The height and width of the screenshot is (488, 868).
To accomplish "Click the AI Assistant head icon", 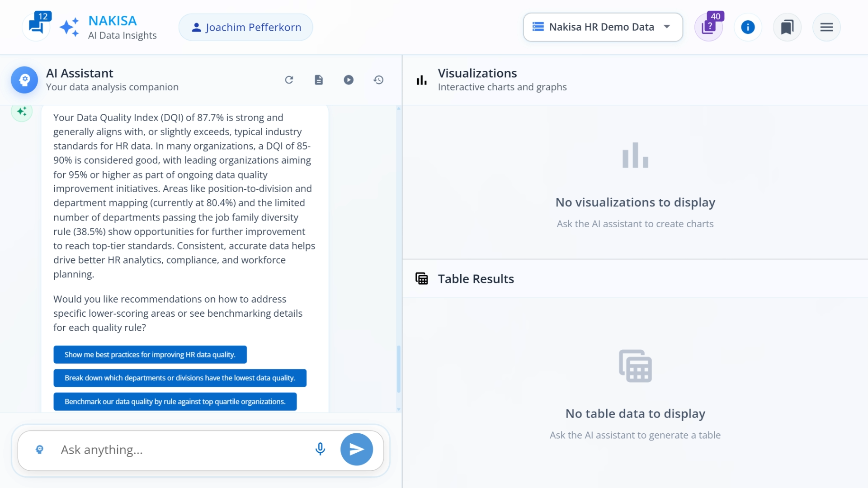I will click(x=24, y=80).
